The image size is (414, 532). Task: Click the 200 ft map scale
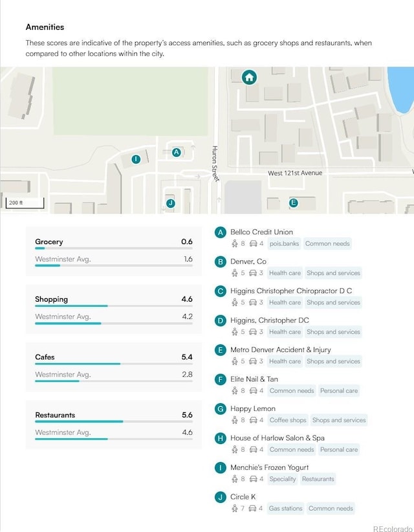pos(25,203)
